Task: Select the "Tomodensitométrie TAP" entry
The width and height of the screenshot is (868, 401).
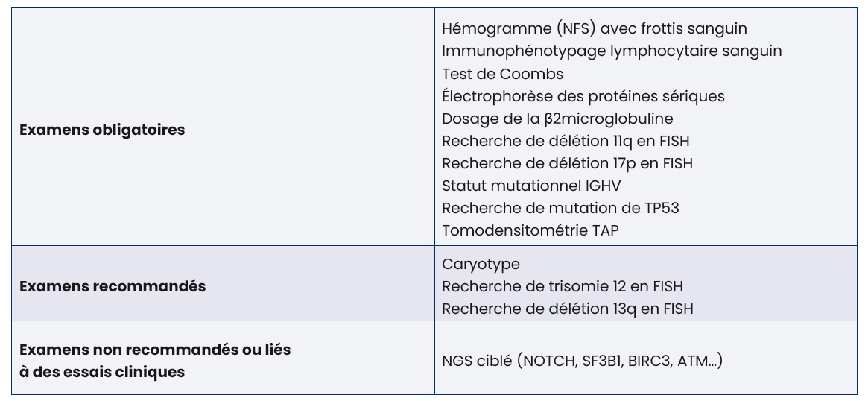Action: [x=530, y=230]
